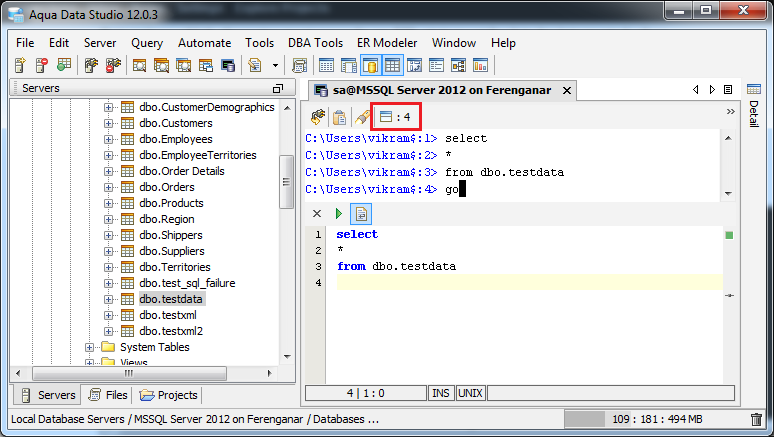Screen dimensions: 774x437
Task: Click the highlighter pen icon in shell toolbar
Action: click(362, 118)
